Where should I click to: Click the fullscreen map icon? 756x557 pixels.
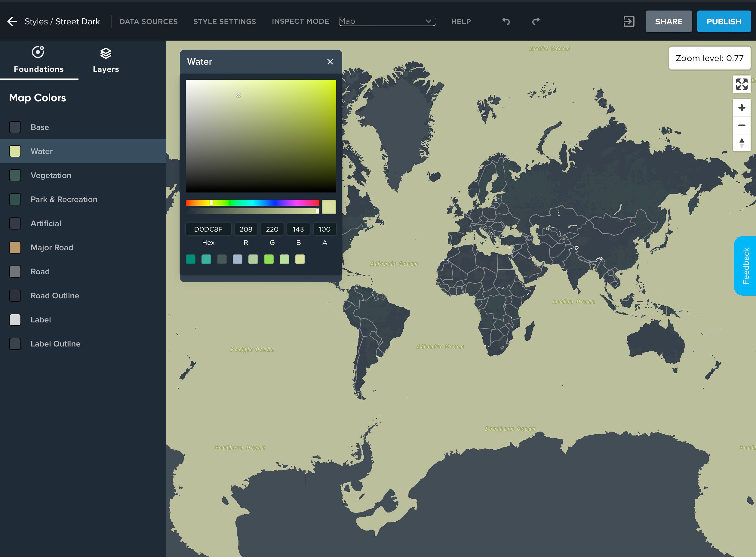click(742, 84)
